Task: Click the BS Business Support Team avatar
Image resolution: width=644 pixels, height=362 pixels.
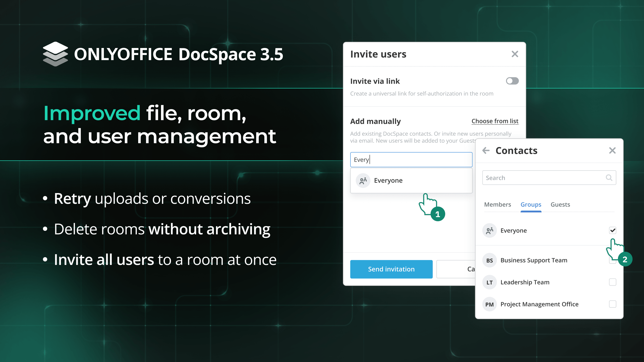Action: pyautogui.click(x=489, y=260)
